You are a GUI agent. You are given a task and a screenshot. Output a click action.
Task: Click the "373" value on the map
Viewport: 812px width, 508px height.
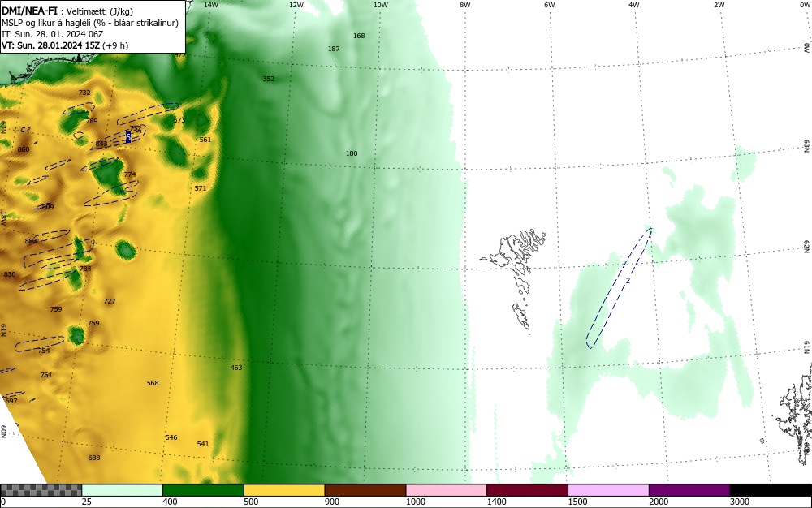click(179, 120)
